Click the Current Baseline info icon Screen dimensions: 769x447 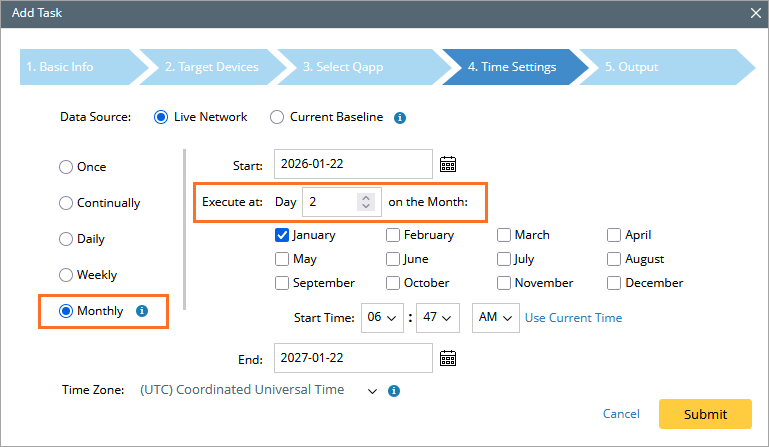click(x=399, y=117)
